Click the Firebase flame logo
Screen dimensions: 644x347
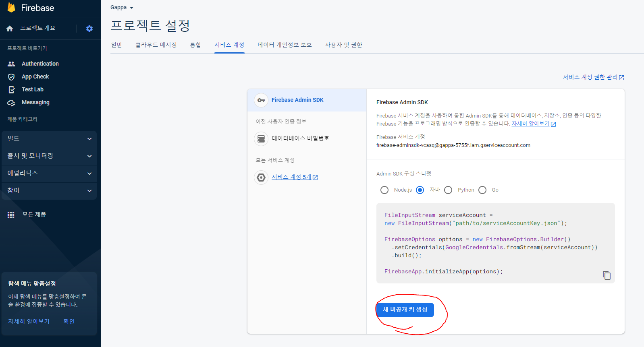pyautogui.click(x=11, y=8)
